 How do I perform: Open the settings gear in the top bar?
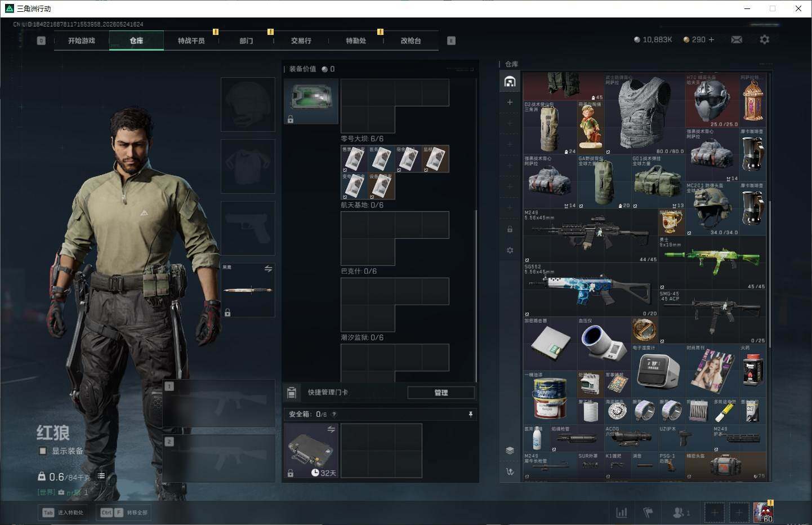[x=764, y=39]
